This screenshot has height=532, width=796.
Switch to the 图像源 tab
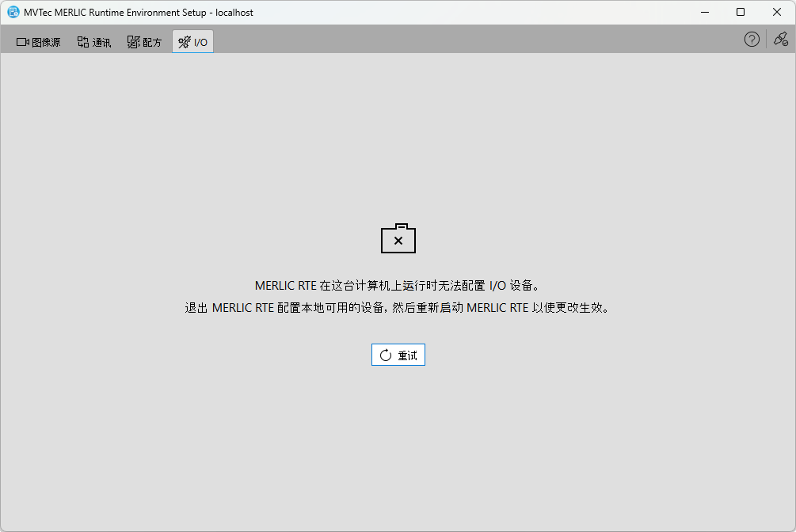37,41
